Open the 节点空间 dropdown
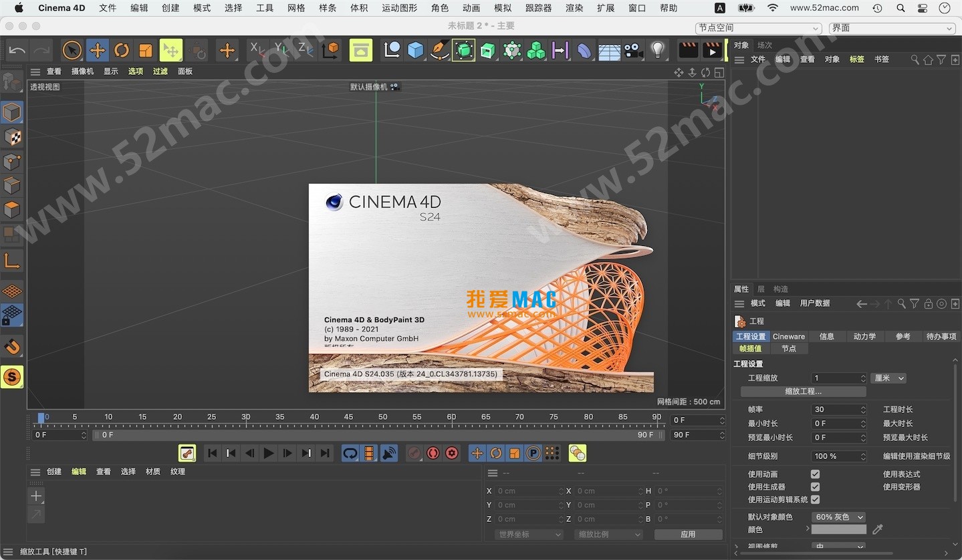The height and width of the screenshot is (560, 962). [x=758, y=28]
